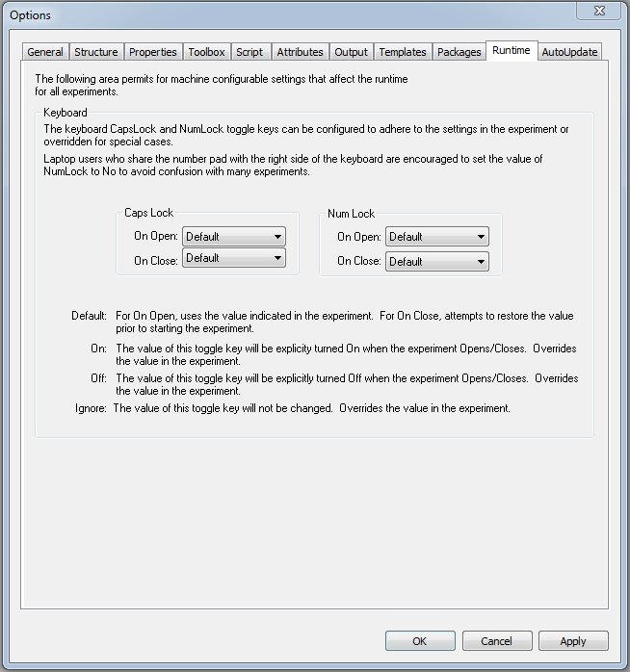
Task: Open the Structure tab
Action: click(96, 52)
